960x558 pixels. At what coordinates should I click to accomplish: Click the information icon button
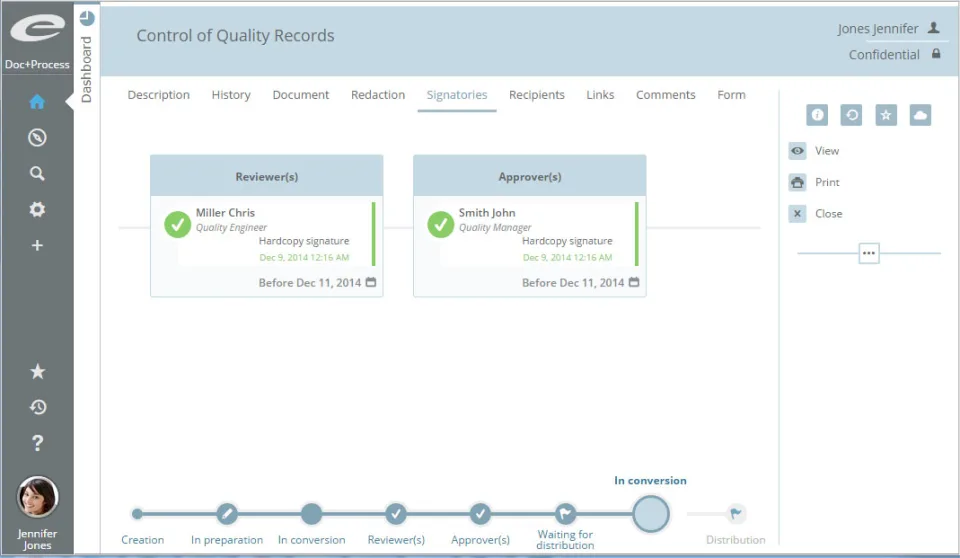point(817,115)
